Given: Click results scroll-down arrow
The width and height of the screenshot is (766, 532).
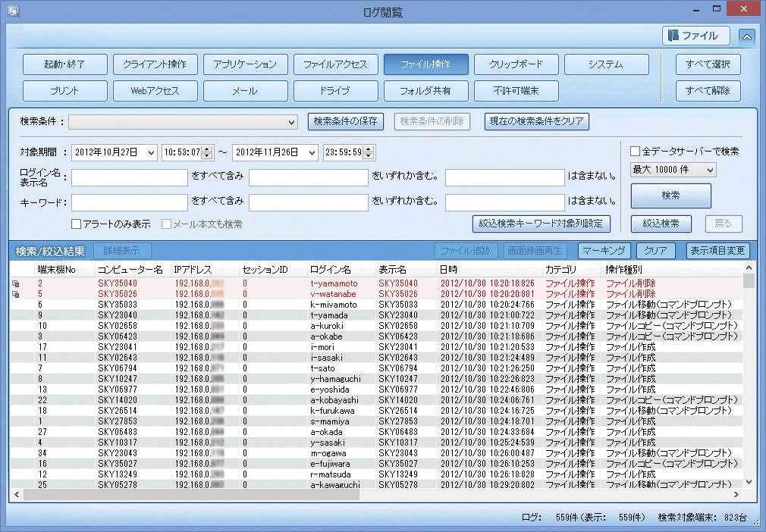Looking at the screenshot, I should pos(749,482).
